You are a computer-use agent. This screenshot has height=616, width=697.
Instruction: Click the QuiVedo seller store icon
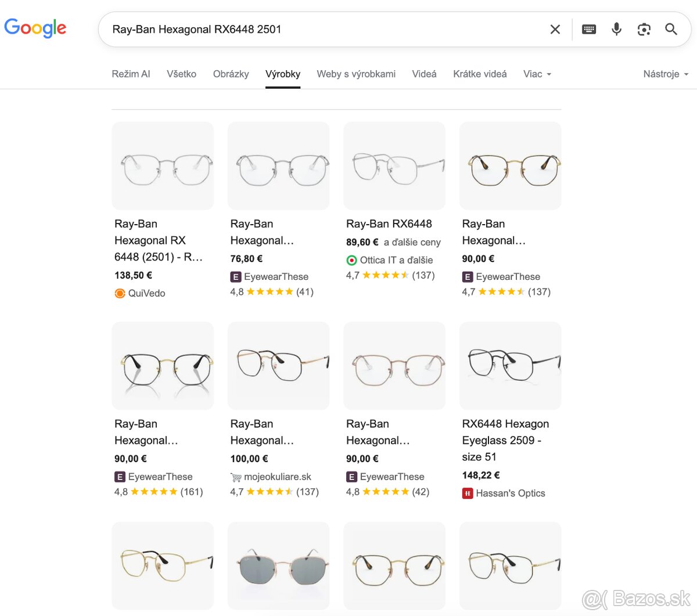tap(120, 293)
